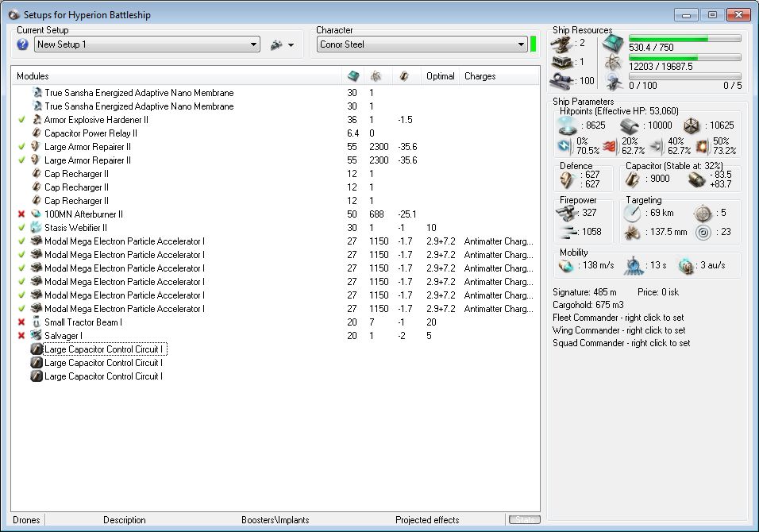Click the Salvager I module icon
Image resolution: width=759 pixels, height=532 pixels.
(37, 335)
